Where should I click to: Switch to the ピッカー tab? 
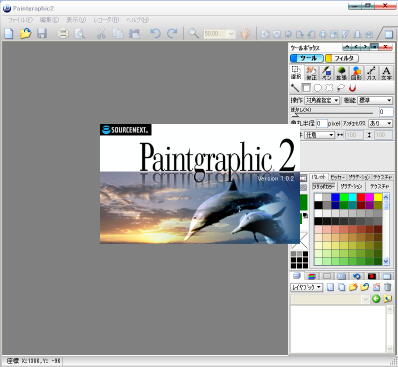pyautogui.click(x=338, y=177)
